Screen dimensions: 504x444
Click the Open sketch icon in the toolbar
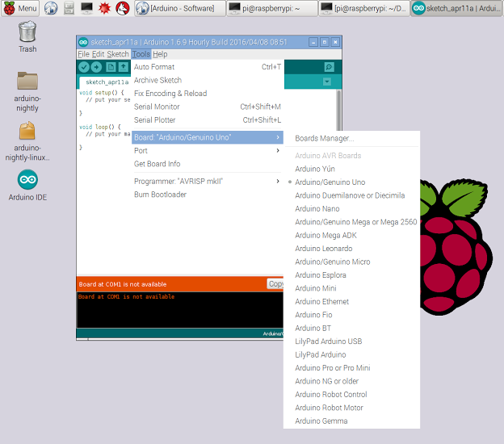tap(123, 67)
